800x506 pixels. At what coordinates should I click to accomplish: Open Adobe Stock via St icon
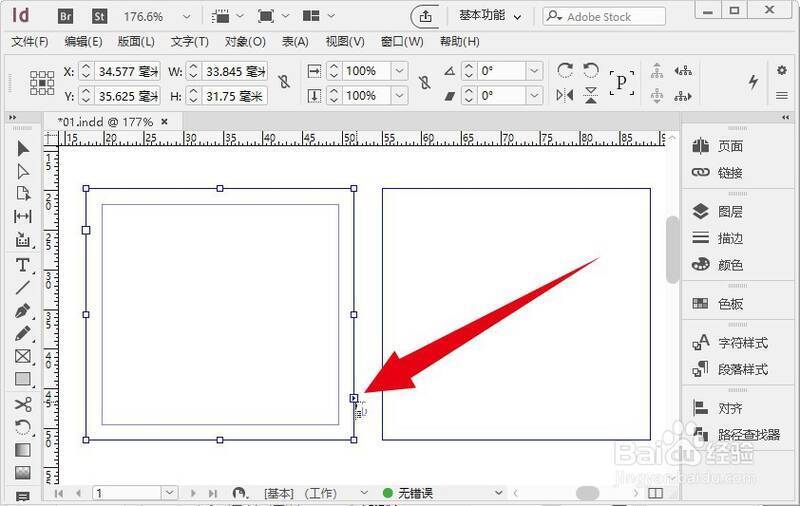pos(100,17)
